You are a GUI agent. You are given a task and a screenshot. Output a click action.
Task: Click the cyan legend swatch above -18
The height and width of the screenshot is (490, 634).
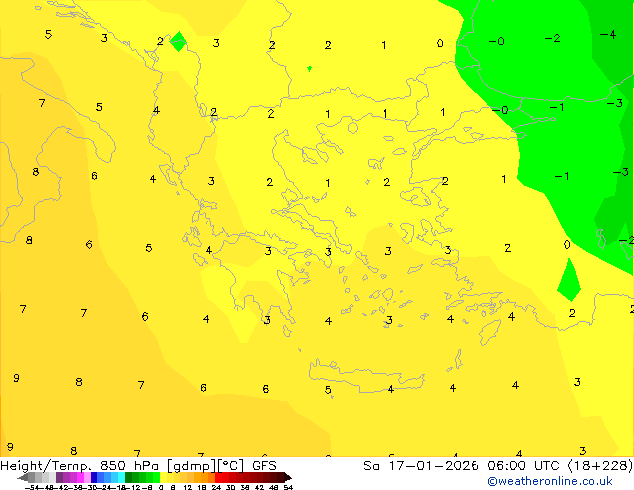[121, 477]
